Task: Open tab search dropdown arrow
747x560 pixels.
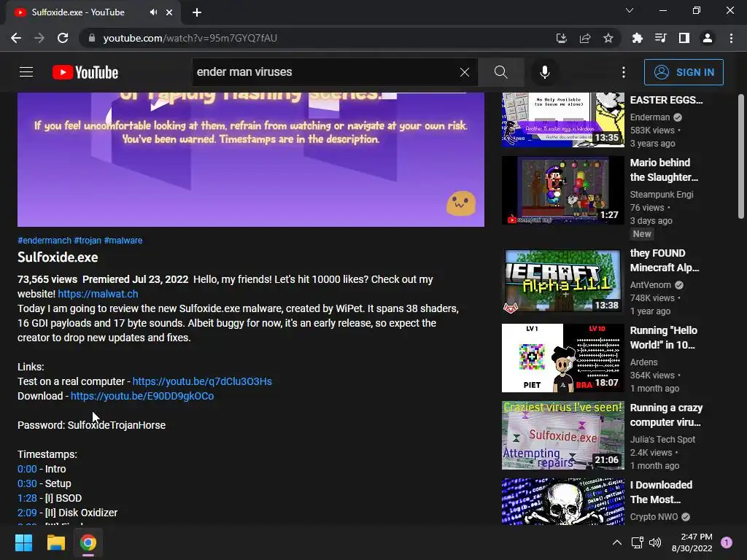Action: (630, 10)
